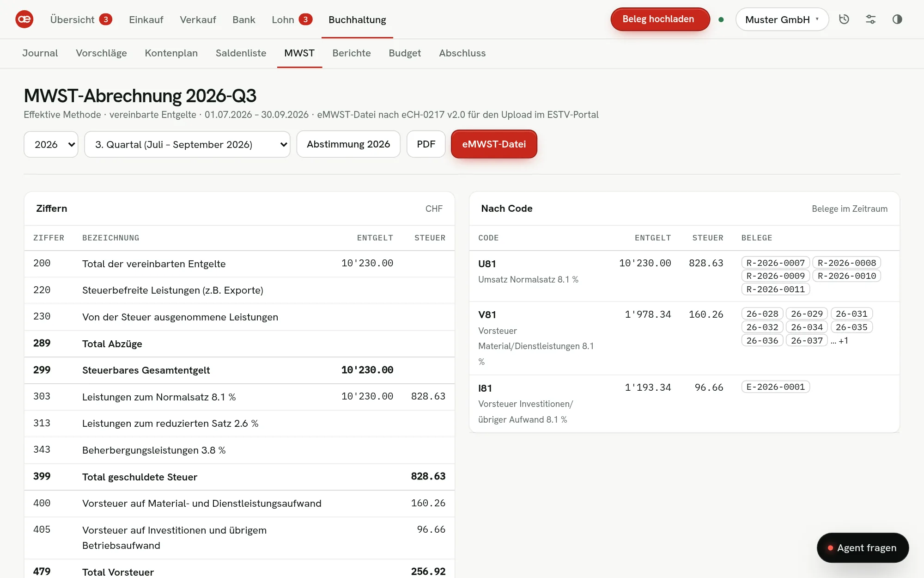Switch to the Journal tab
This screenshot has width=924, height=578.
40,53
